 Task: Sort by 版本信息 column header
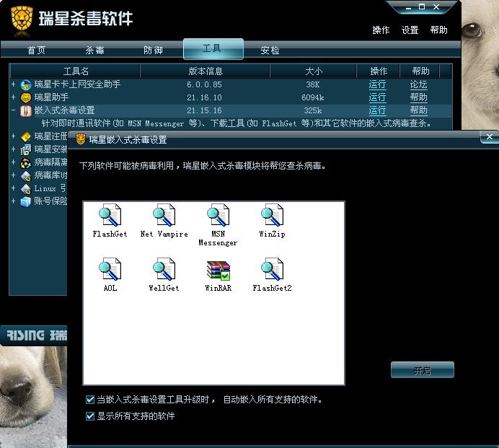(206, 71)
